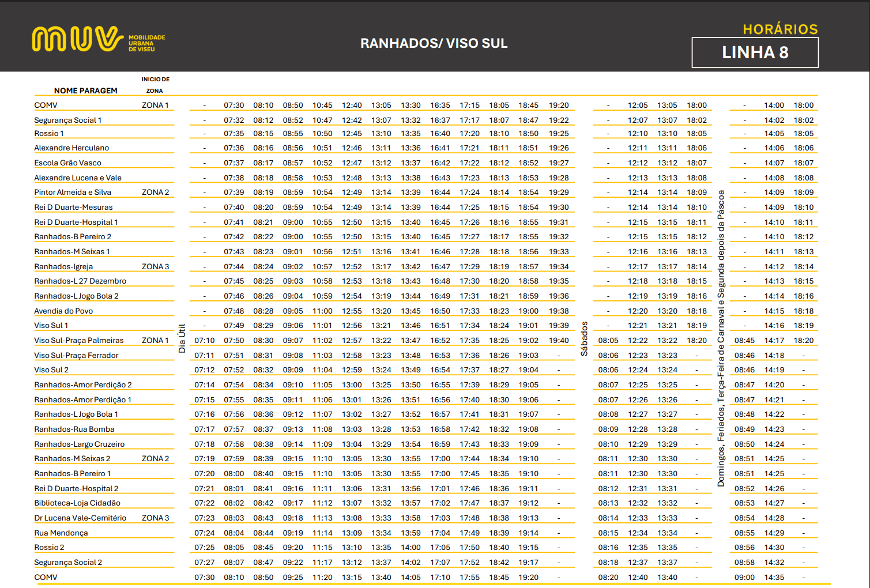Select the Ranhados-Rua Bomba stop
This screenshot has width=870, height=588.
click(x=74, y=429)
